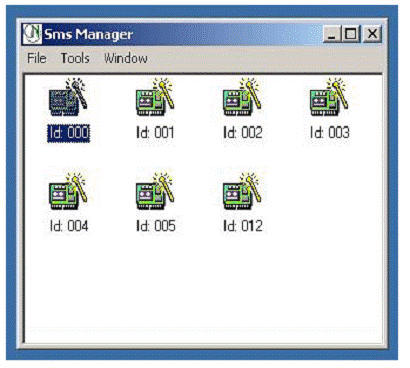Click the highlighted Id: 000 label
Image resolution: width=410 pixels, height=368 pixels.
point(68,133)
